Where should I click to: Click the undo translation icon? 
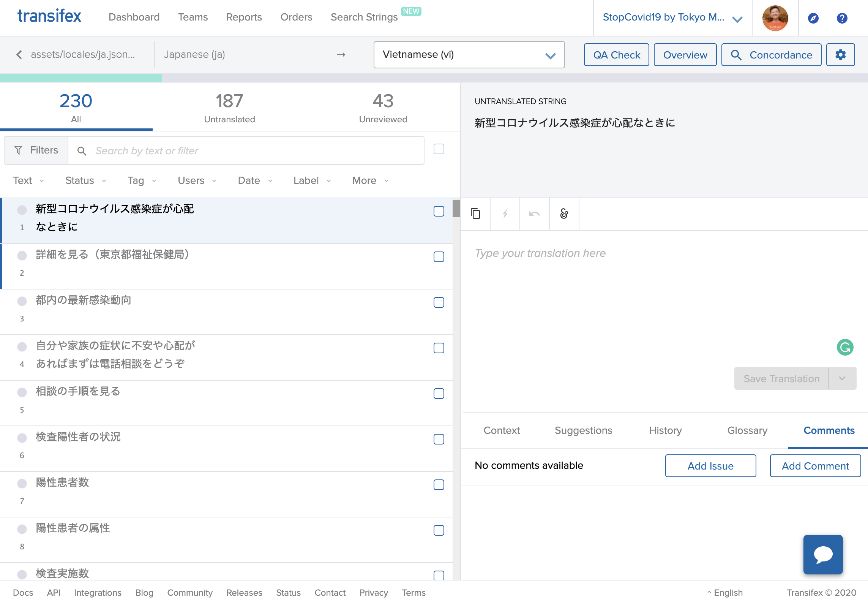[534, 214]
